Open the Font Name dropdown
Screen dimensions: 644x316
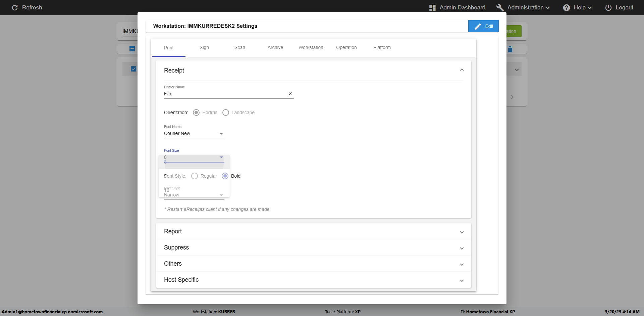coord(194,134)
